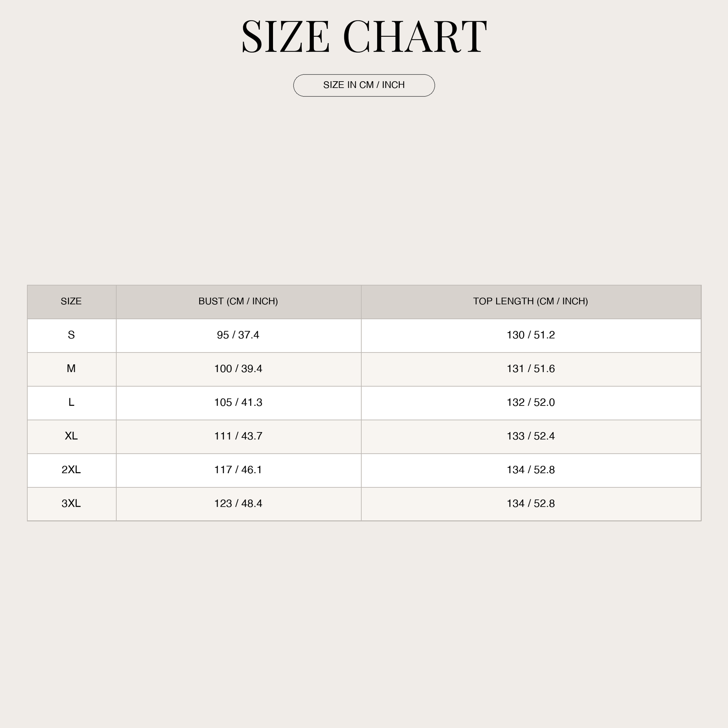This screenshot has width=728, height=728.
Task: Select top length value 132 / 52.0
Action: coord(531,403)
